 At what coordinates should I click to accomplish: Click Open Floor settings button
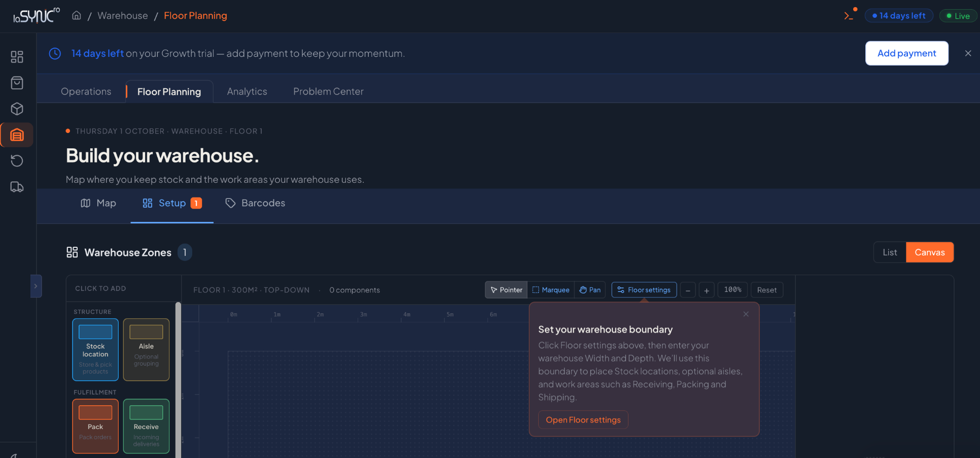click(583, 420)
